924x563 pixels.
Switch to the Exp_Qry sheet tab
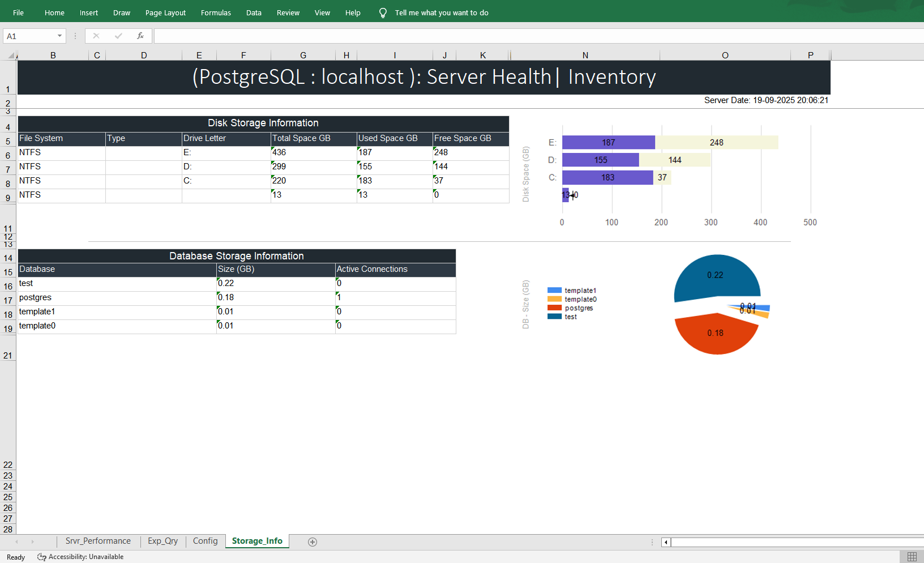point(162,541)
